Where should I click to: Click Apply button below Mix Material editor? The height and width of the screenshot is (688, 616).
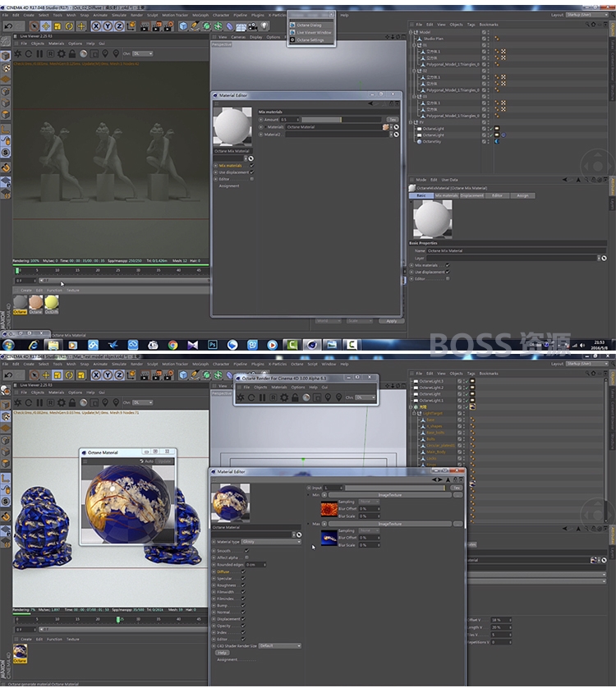point(392,321)
